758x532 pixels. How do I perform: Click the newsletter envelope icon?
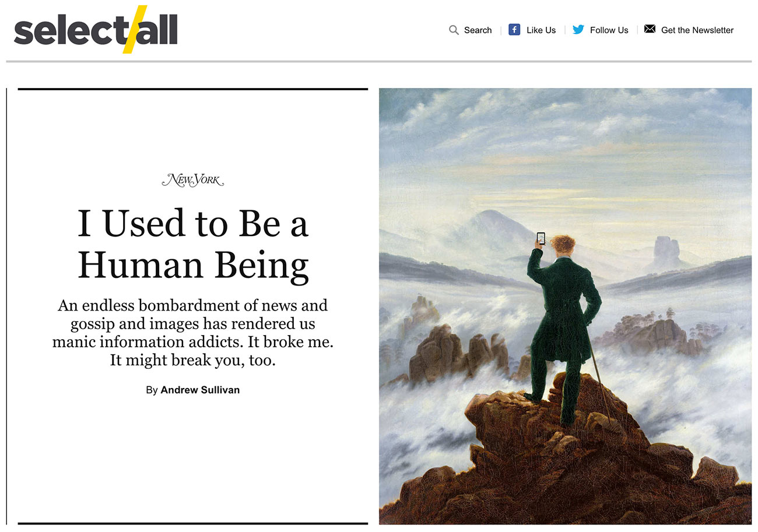[650, 29]
